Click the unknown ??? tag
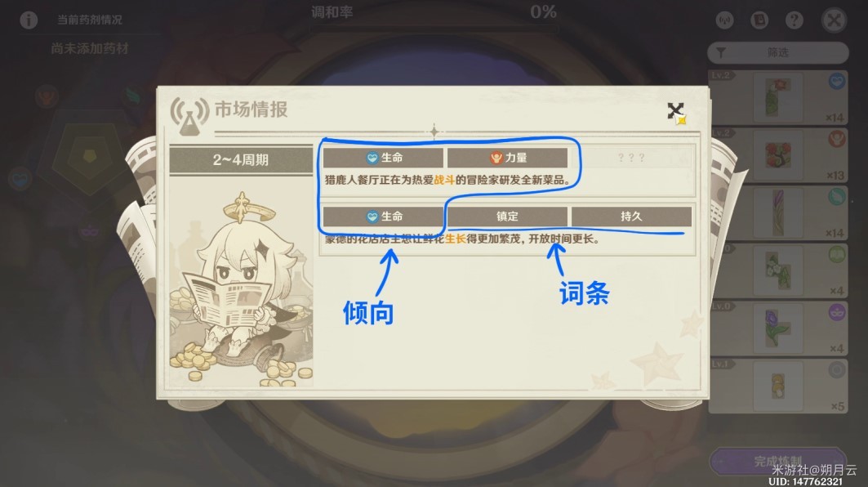The width and height of the screenshot is (868, 487). point(632,158)
